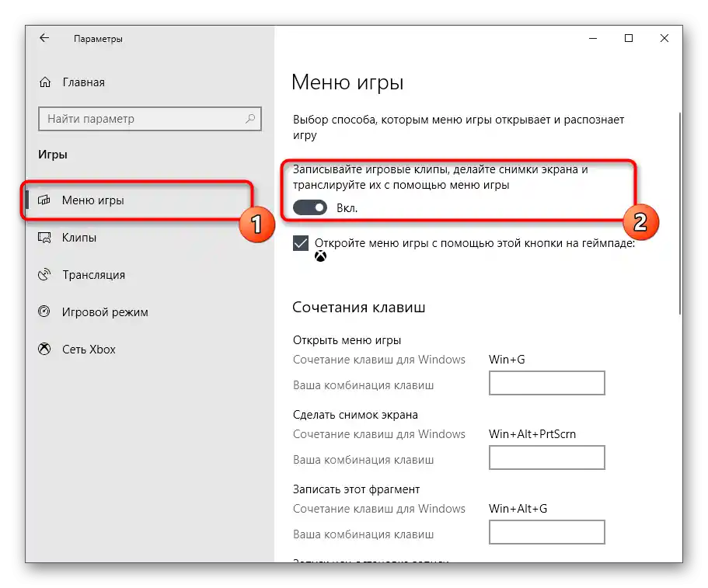708x588 pixels.
Task: Click the Win+G shortcut text
Action: pos(507,359)
